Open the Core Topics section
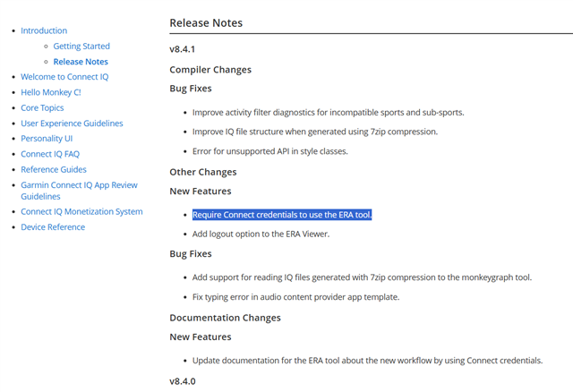The image size is (573, 392). [43, 107]
